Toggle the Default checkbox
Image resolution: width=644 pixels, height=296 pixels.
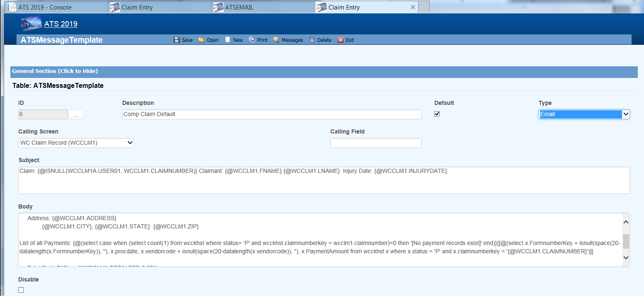click(437, 114)
